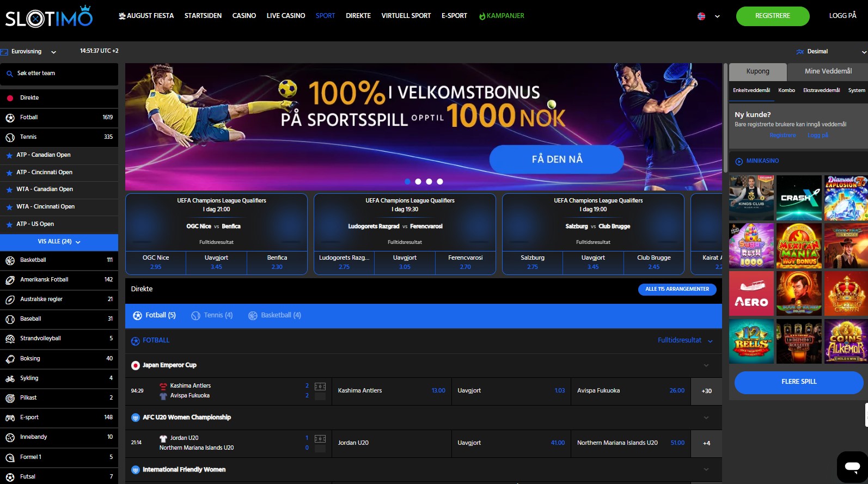Select the second banner carousel dot
868x484 pixels.
tap(418, 182)
